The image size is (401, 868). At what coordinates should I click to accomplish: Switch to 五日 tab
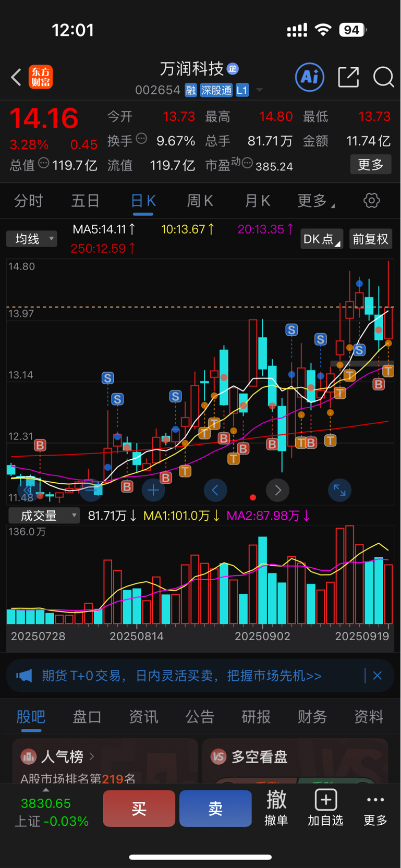86,201
